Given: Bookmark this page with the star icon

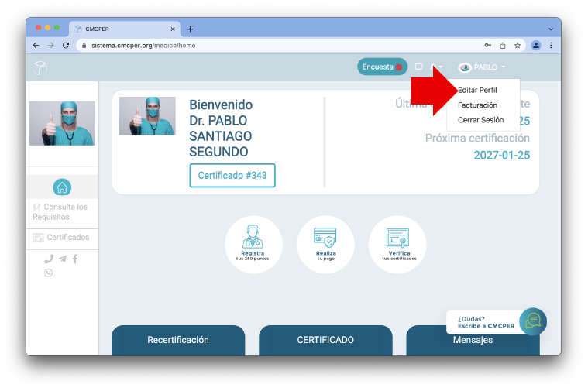Looking at the screenshot, I should [x=518, y=45].
